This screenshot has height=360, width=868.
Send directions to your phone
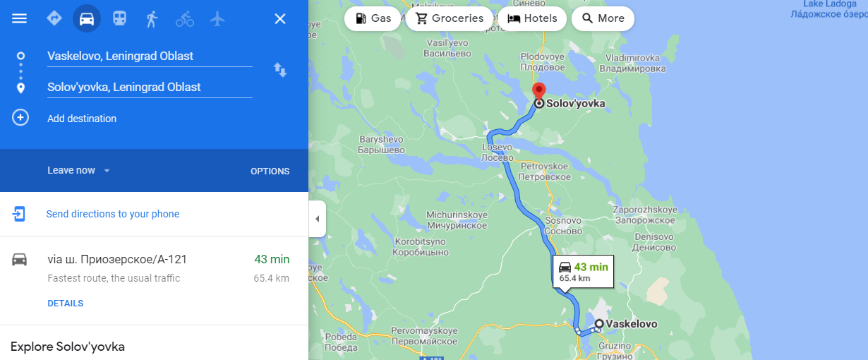pos(113,214)
